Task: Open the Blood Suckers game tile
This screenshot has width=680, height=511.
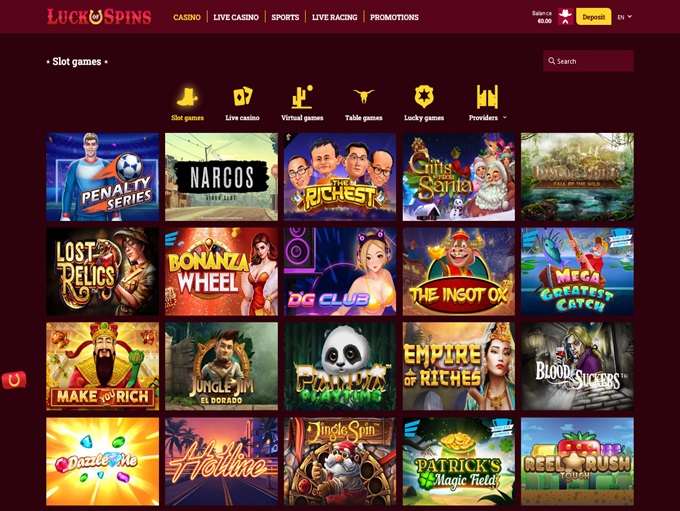Action: [577, 366]
